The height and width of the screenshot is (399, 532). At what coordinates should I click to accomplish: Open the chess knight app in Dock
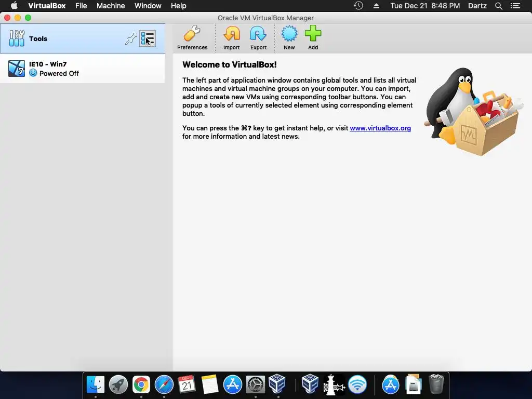pyautogui.click(x=334, y=384)
